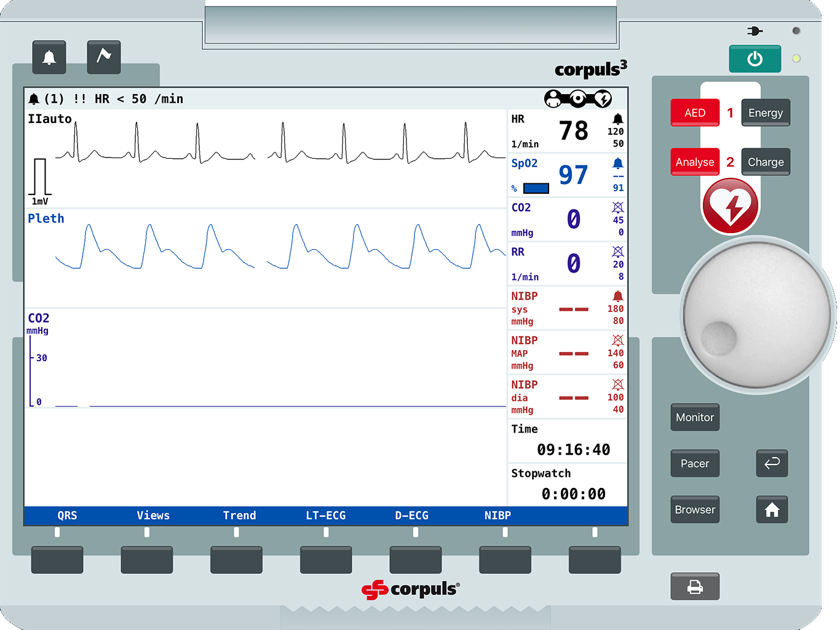Viewport: 840px width, 630px height.
Task: Deliver shock with the red heart button
Action: pos(731,206)
